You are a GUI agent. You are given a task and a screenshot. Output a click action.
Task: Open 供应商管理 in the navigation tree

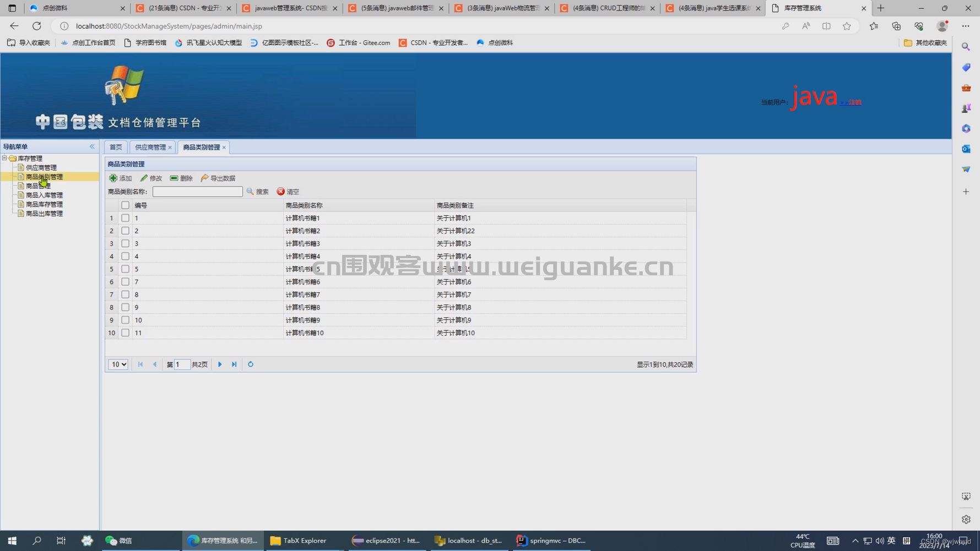(x=41, y=167)
